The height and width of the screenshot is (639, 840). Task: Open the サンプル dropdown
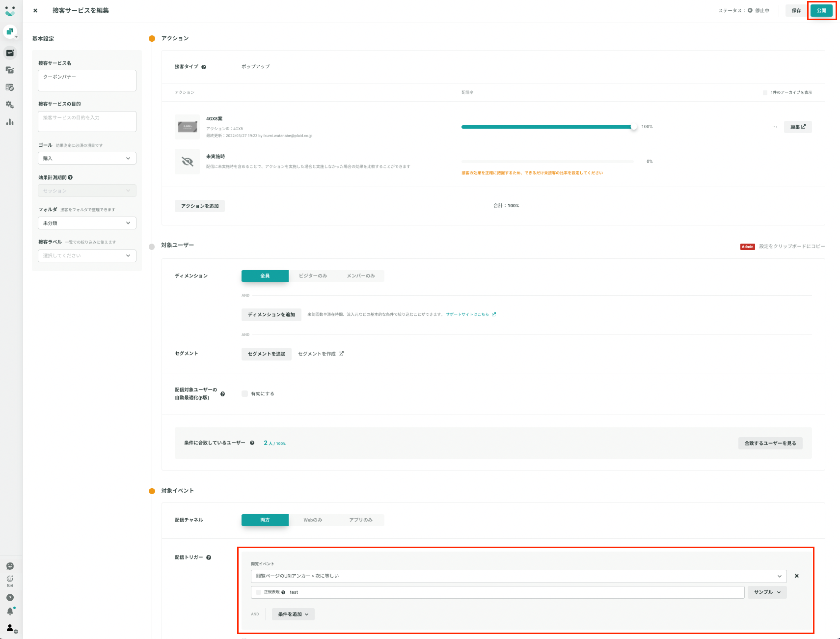tap(767, 592)
